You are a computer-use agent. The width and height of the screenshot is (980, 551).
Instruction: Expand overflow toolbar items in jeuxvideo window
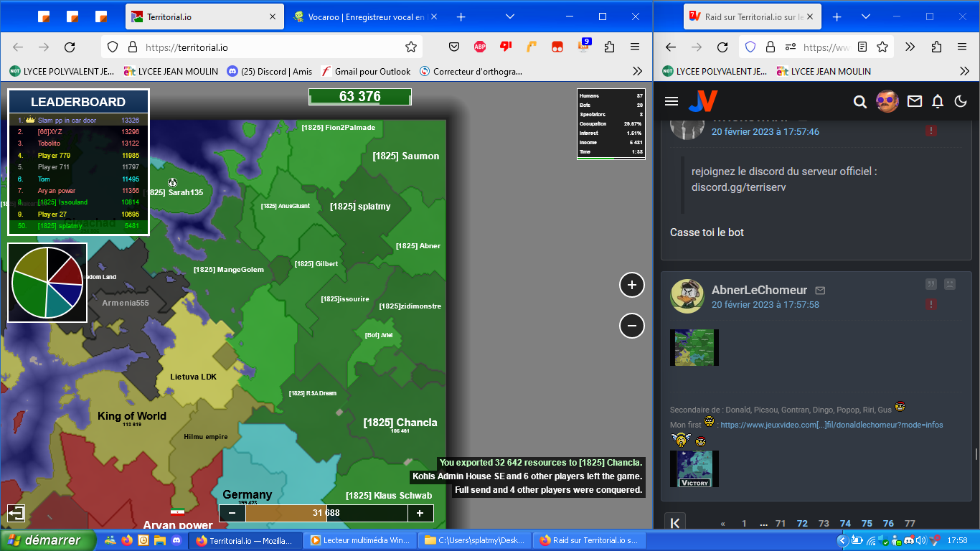pos(910,47)
